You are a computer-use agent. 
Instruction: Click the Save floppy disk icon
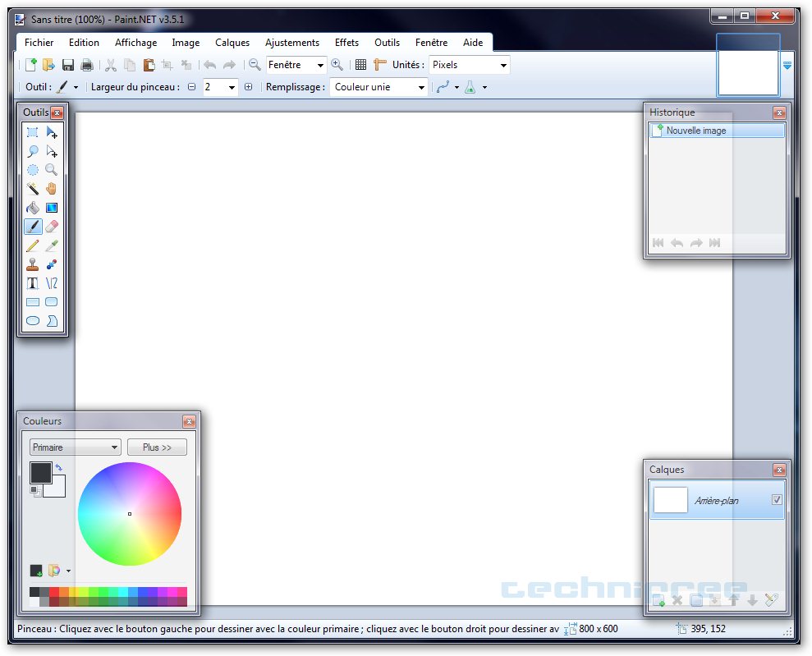[68, 65]
